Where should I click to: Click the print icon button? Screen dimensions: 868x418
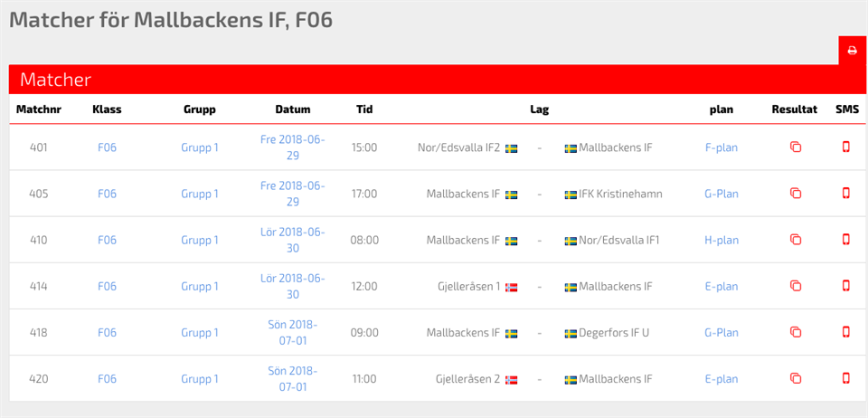tap(852, 51)
